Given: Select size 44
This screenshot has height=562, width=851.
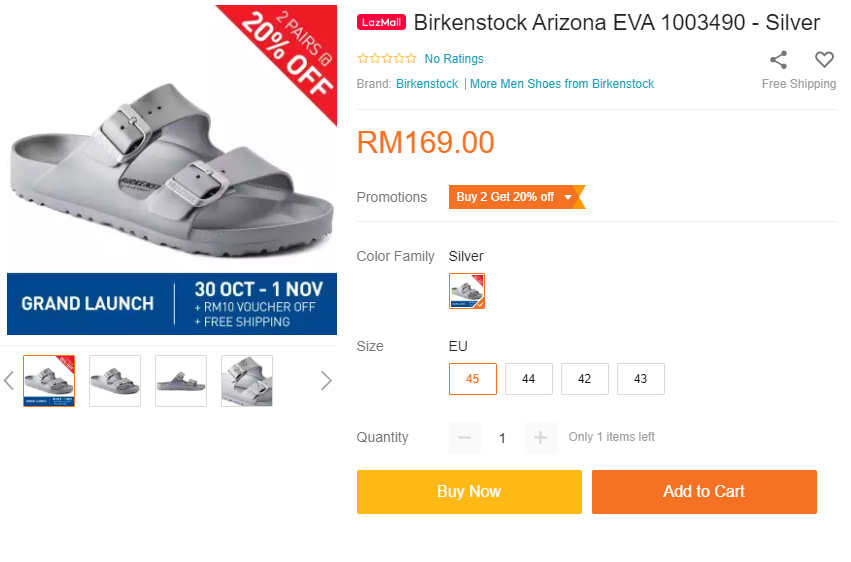Looking at the screenshot, I should (529, 379).
